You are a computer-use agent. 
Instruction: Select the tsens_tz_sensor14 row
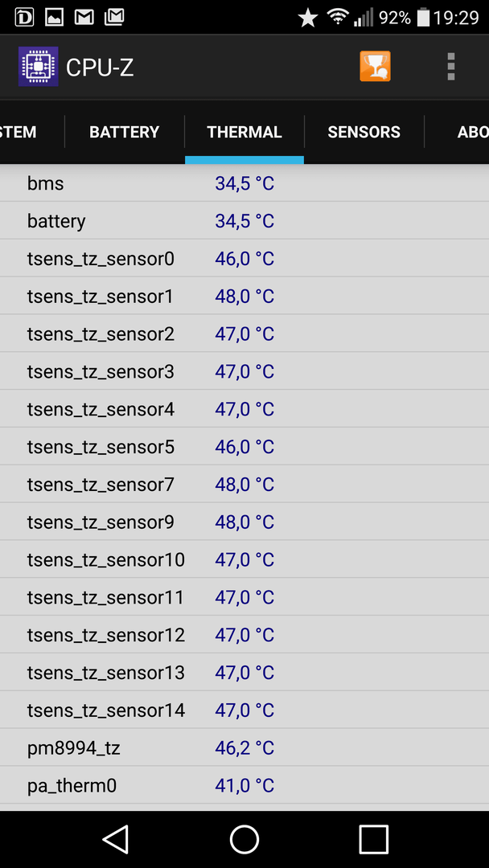coord(244,710)
